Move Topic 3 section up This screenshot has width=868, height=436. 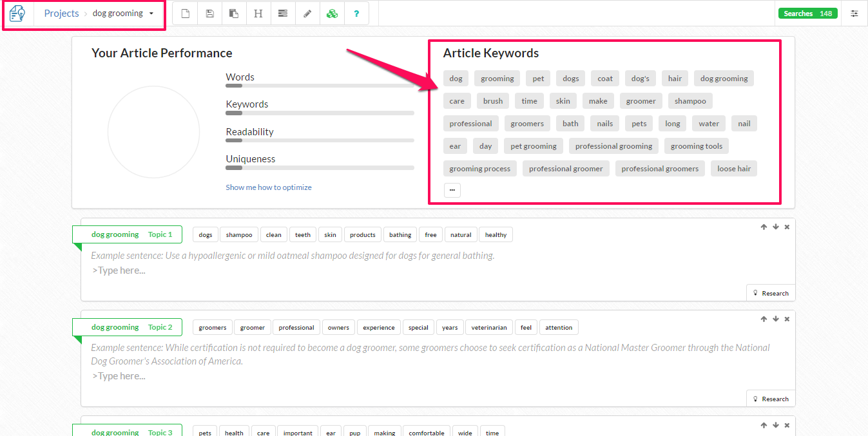click(764, 425)
